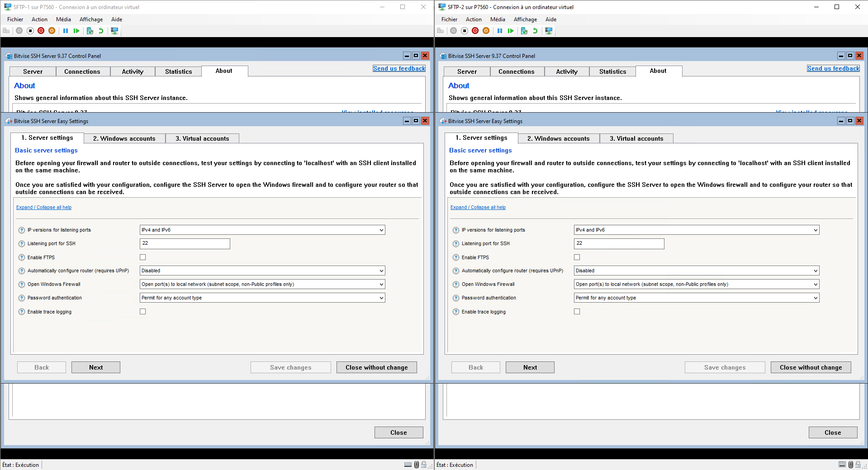Click the orange Save state icon in SFTP-2 toolbar
Screen dimensions: 868x470
486,31
